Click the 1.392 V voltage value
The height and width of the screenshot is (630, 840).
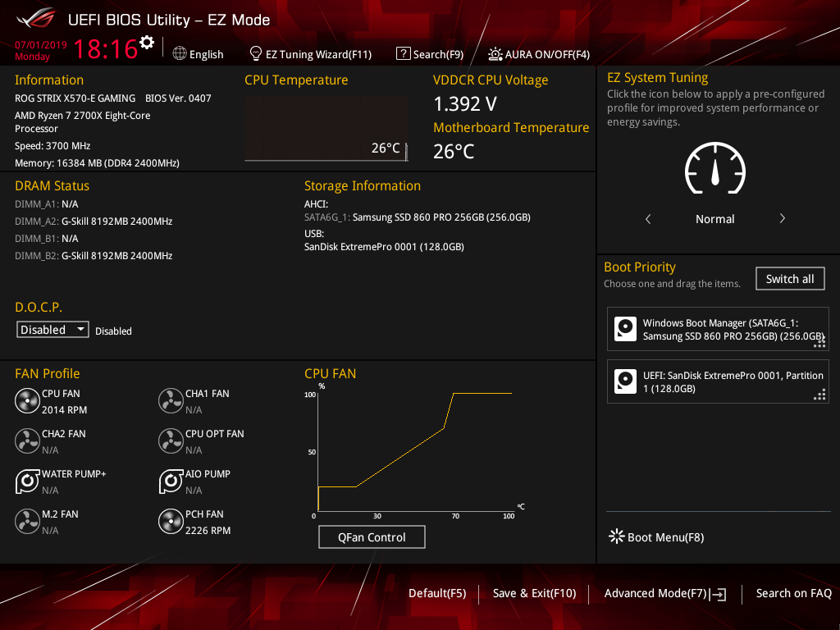tap(465, 104)
